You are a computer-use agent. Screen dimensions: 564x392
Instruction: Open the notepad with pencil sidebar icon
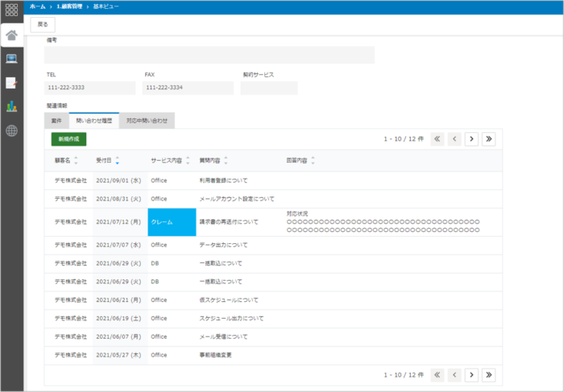point(11,83)
